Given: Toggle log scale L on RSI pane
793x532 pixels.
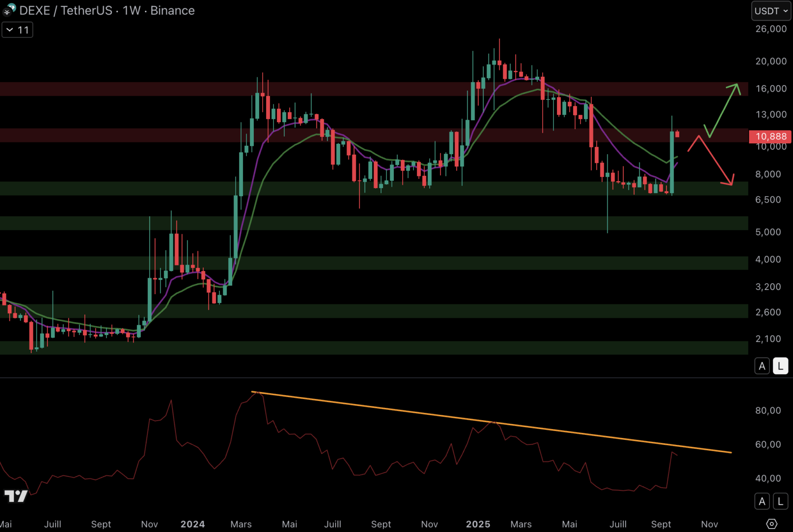Looking at the screenshot, I should tap(780, 501).
